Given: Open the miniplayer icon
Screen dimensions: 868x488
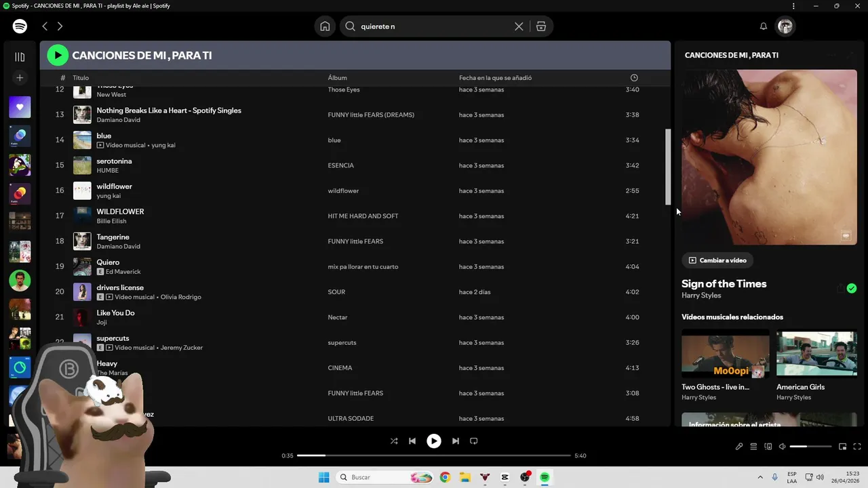Looking at the screenshot, I should (843, 447).
